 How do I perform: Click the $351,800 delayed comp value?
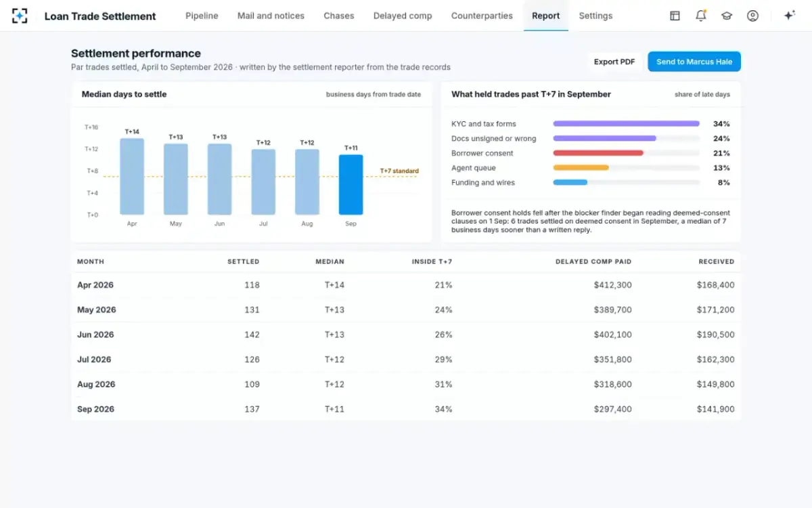click(613, 360)
